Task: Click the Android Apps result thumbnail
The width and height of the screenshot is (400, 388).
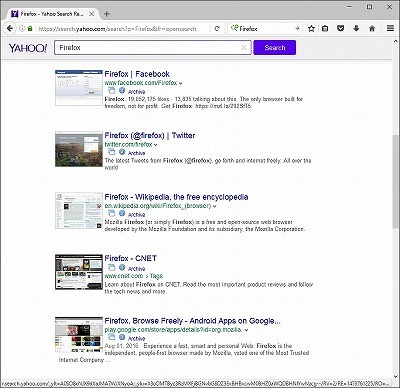Action: click(x=79, y=335)
